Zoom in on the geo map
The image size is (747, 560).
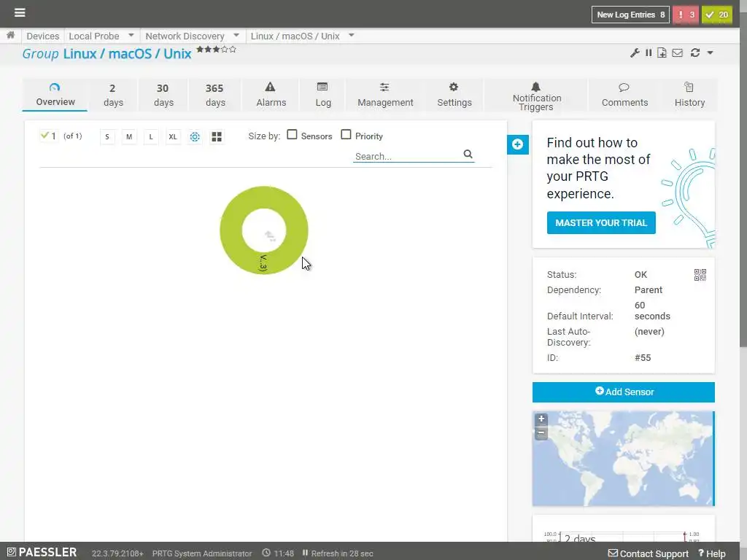pos(541,419)
